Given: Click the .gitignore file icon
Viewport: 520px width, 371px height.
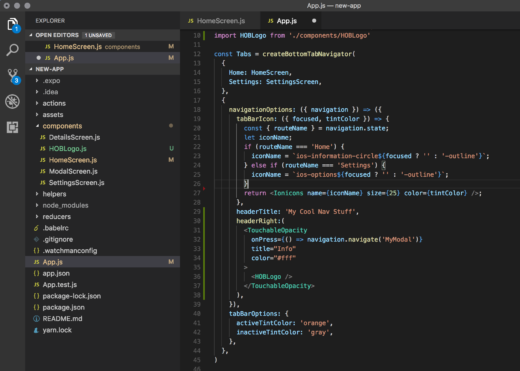Looking at the screenshot, I should (36, 239).
